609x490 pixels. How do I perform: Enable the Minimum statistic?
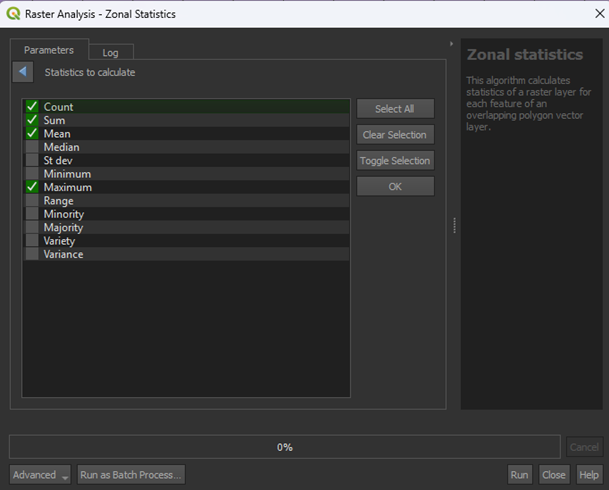tap(32, 174)
